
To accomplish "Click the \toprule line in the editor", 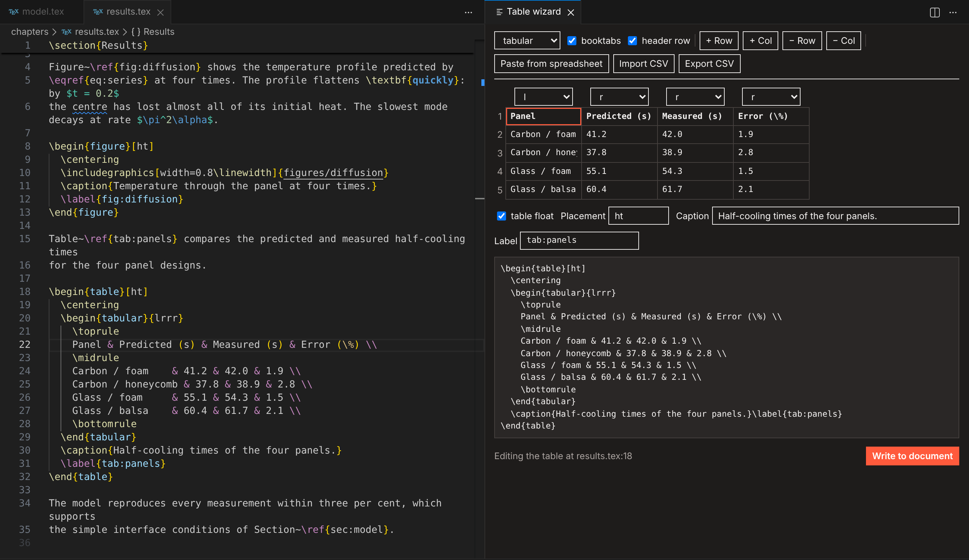I will [95, 332].
